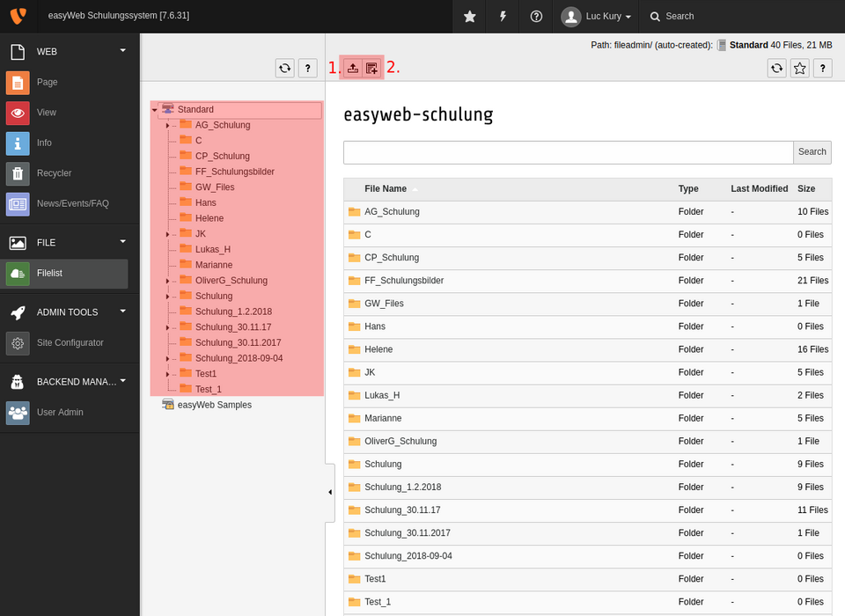The image size is (845, 616).
Task: Open the Recycler module
Action: (x=54, y=173)
